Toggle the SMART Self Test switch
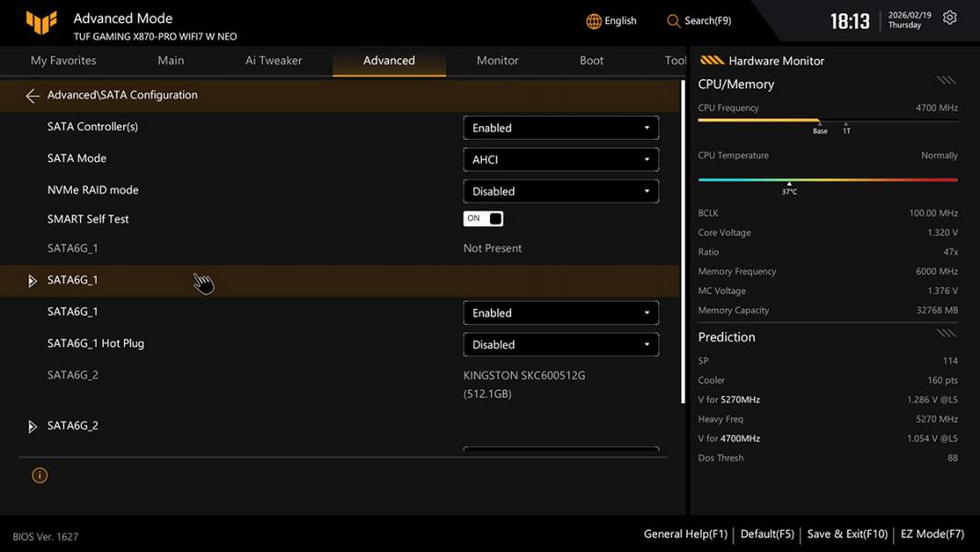 click(x=484, y=219)
